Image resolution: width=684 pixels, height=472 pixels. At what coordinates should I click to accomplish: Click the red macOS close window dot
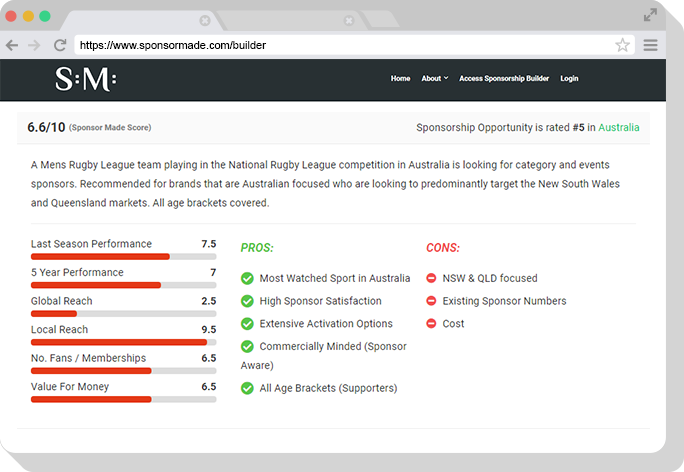(11, 16)
